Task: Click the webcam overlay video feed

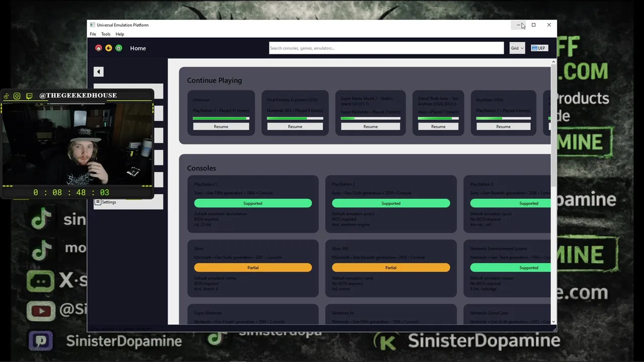Action: pyautogui.click(x=77, y=144)
